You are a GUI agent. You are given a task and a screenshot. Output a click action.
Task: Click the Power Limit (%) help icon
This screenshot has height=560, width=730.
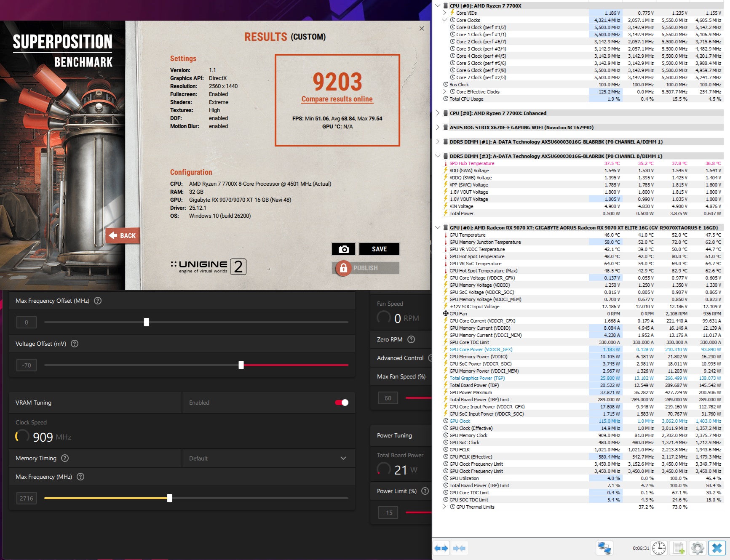click(425, 491)
